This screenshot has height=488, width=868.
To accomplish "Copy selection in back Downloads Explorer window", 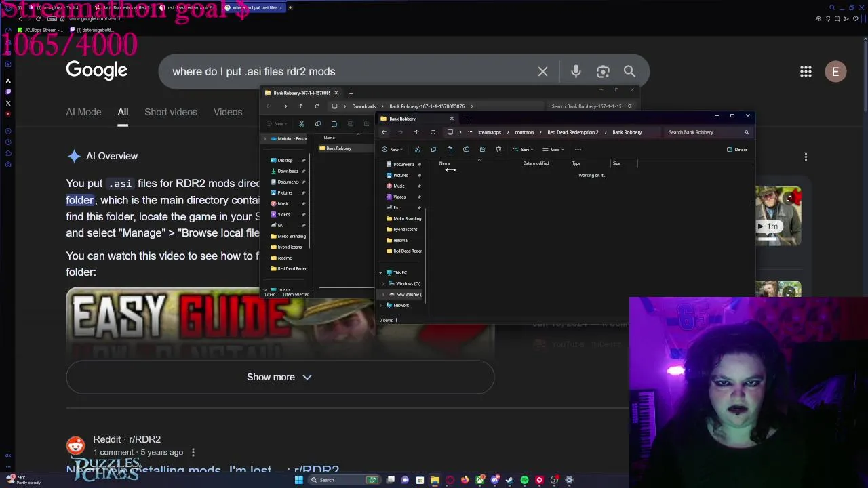I will click(318, 124).
